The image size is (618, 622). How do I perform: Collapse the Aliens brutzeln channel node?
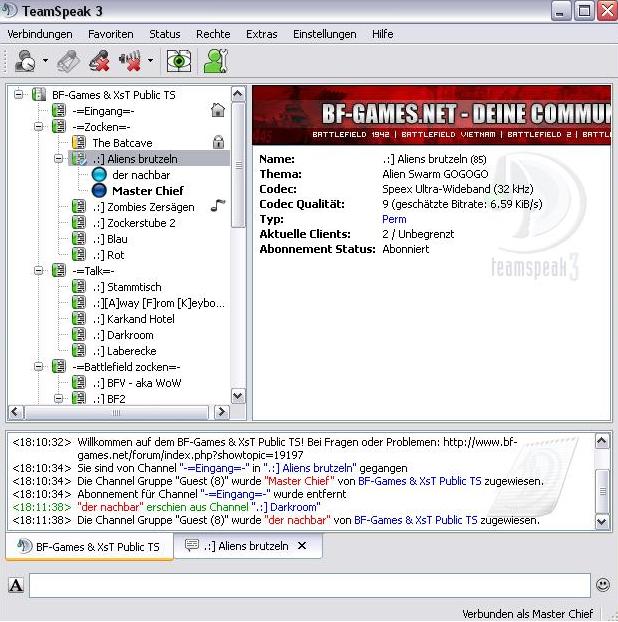[58, 159]
